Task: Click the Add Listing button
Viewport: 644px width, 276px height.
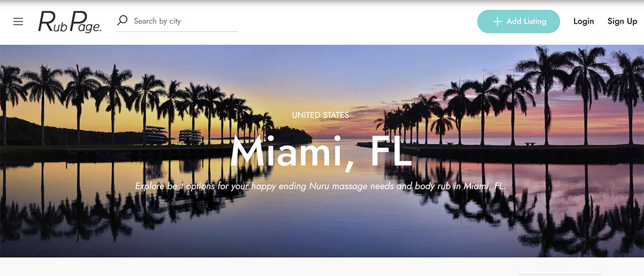Action: tap(518, 21)
